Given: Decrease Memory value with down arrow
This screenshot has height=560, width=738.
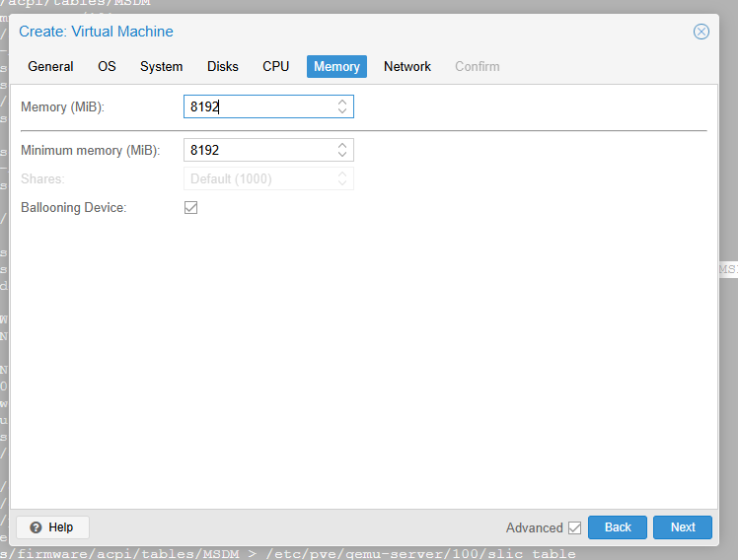Looking at the screenshot, I should (x=342, y=110).
